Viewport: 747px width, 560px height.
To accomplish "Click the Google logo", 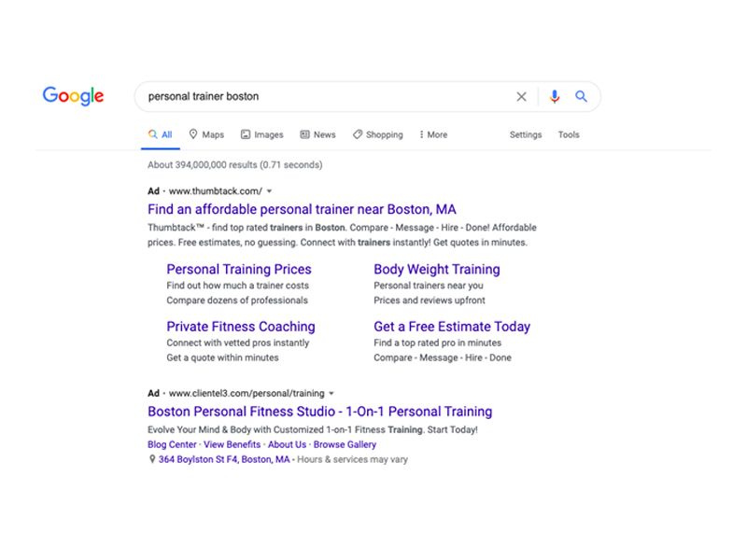I will pos(73,96).
